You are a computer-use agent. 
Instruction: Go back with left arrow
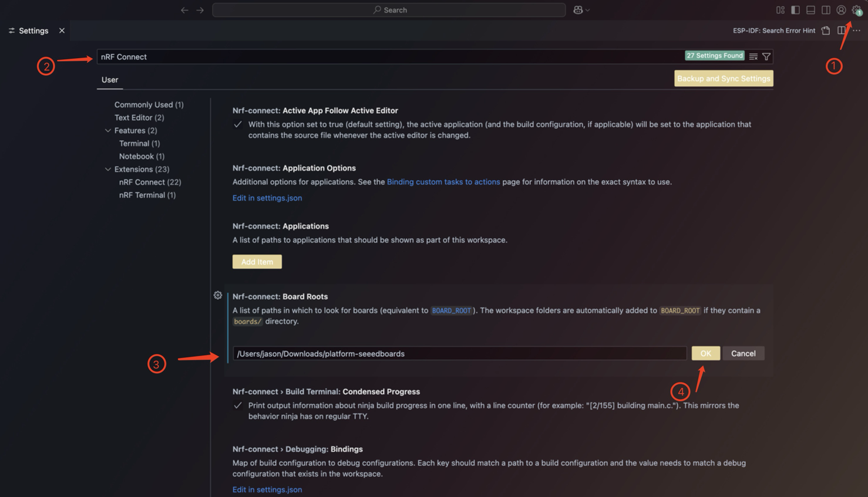click(184, 10)
